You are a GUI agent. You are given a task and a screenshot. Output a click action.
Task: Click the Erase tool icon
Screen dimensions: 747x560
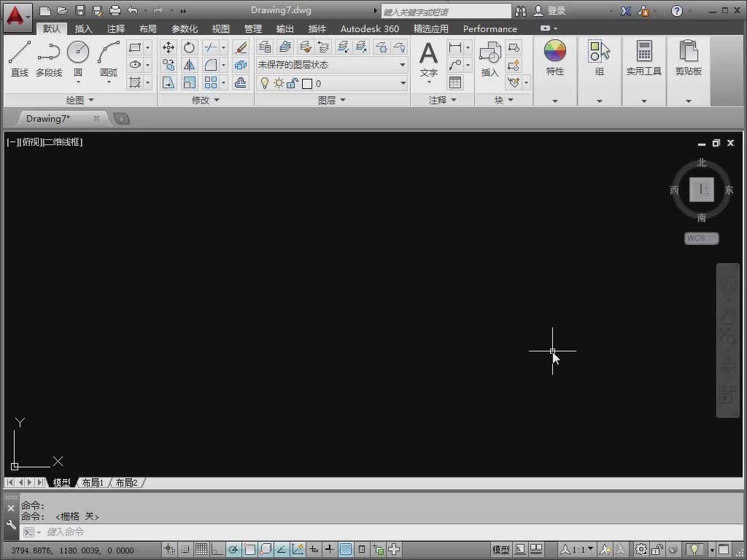pyautogui.click(x=241, y=47)
